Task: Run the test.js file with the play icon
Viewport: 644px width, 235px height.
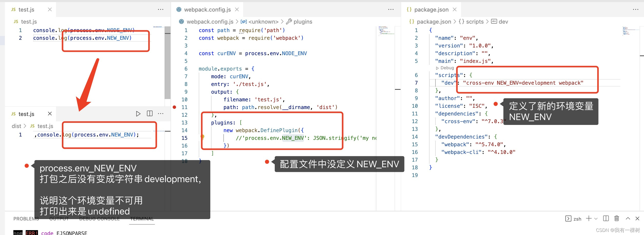Action: [139, 113]
